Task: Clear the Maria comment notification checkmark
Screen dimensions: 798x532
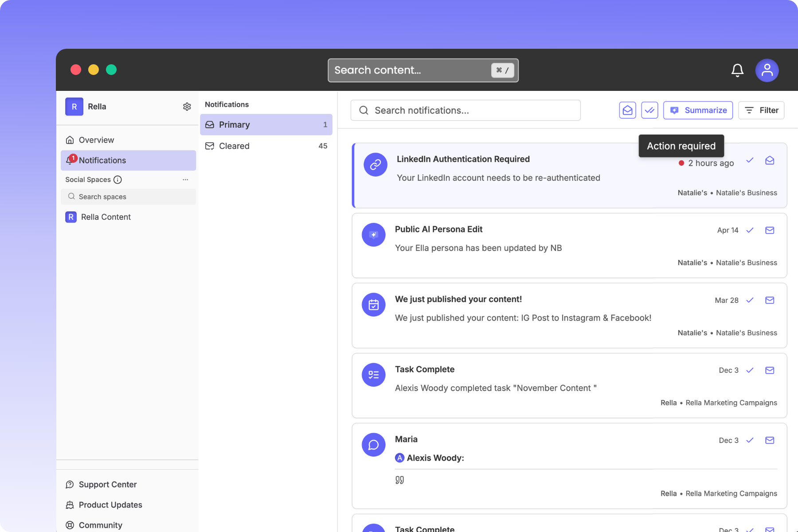Action: coord(750,440)
